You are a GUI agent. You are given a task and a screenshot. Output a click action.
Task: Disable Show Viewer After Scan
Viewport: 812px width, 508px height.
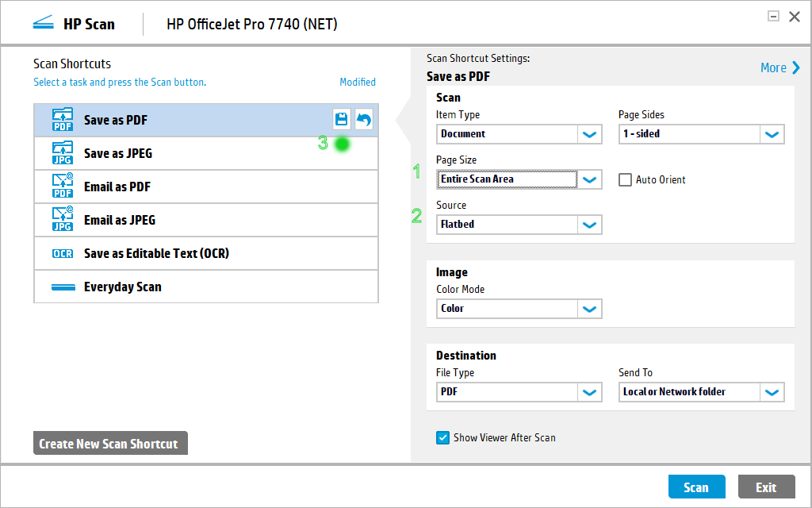(442, 437)
